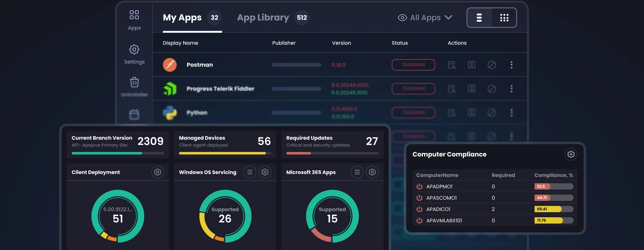Screen dimensions: 644x250
Task: Open Client Deployment settings gear
Action: (x=158, y=172)
